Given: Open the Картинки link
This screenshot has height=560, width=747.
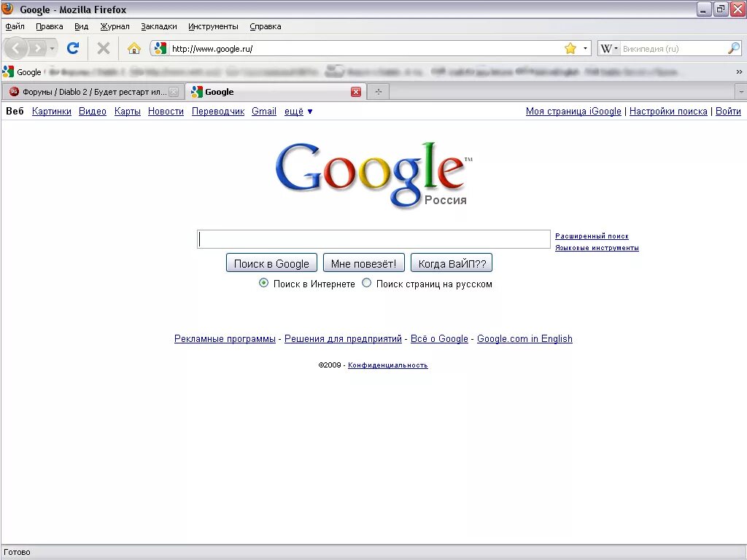Looking at the screenshot, I should point(52,111).
